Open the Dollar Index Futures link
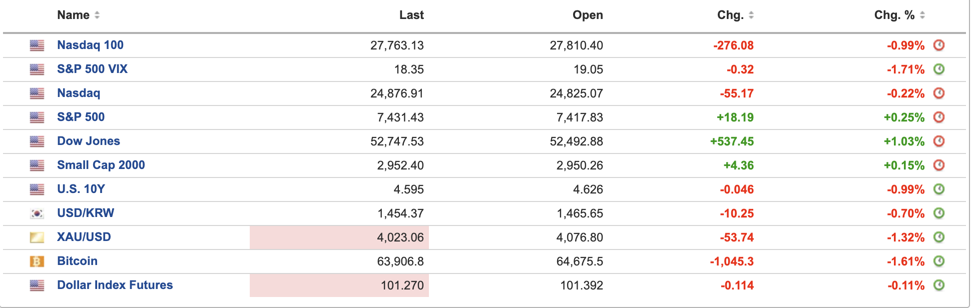 coord(115,285)
